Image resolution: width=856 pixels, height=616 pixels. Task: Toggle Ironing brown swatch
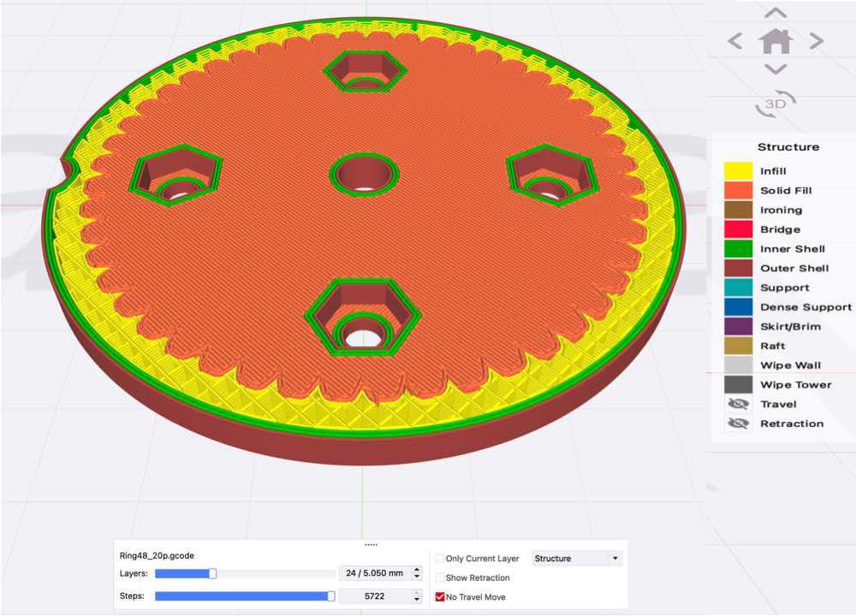pos(738,210)
